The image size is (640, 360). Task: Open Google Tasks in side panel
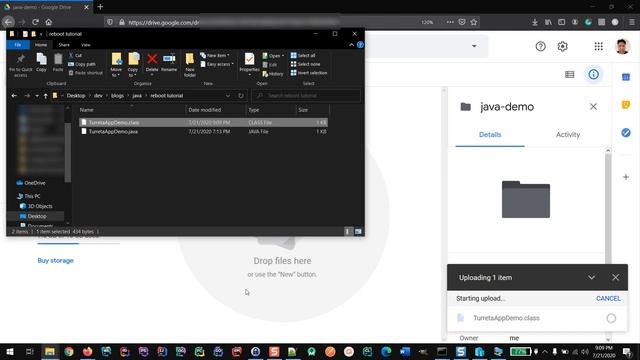coord(626,133)
